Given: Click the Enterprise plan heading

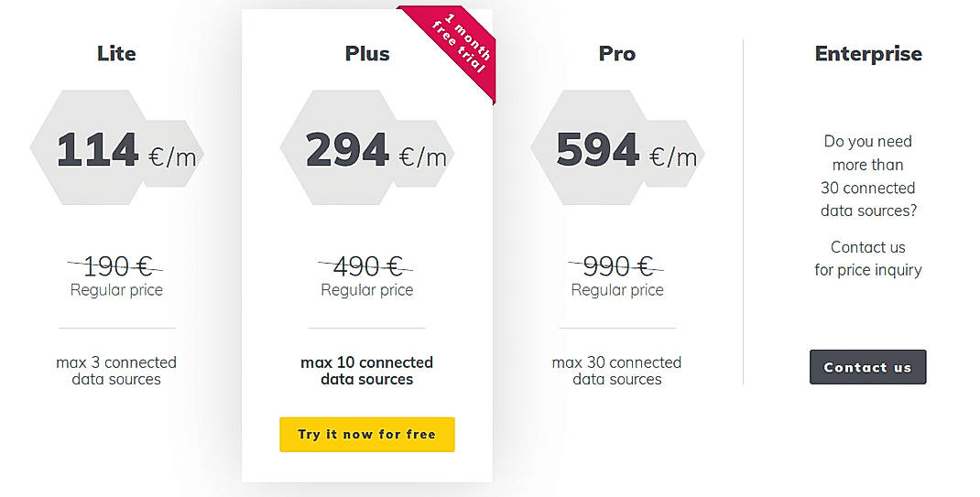Looking at the screenshot, I should coord(868,54).
